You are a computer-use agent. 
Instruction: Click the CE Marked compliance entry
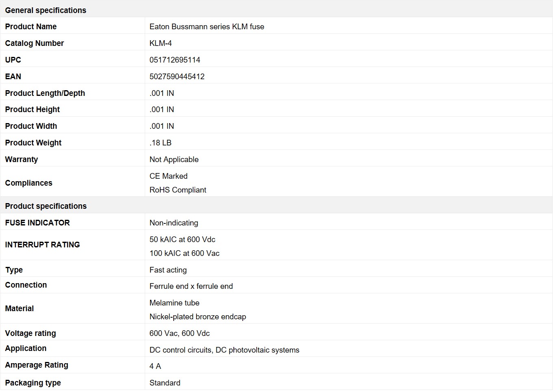pos(168,176)
